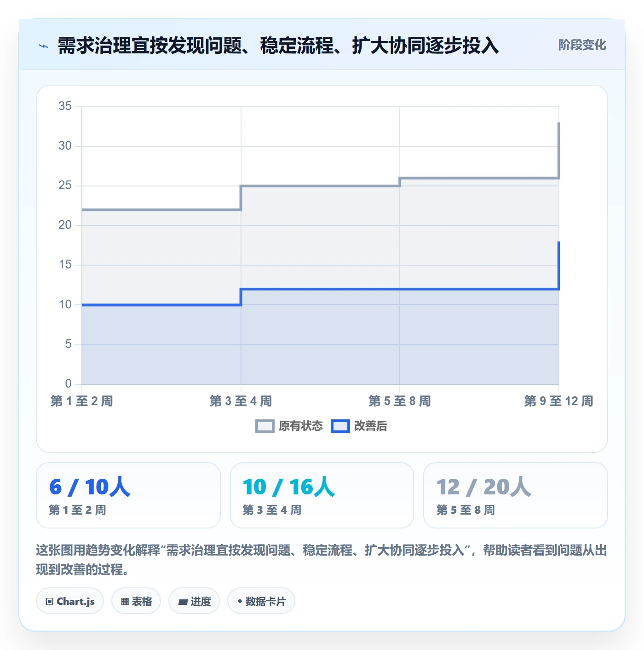Click the 第 3 至 4 周 card caption
Viewport: 644px width, 650px height.
point(272,510)
